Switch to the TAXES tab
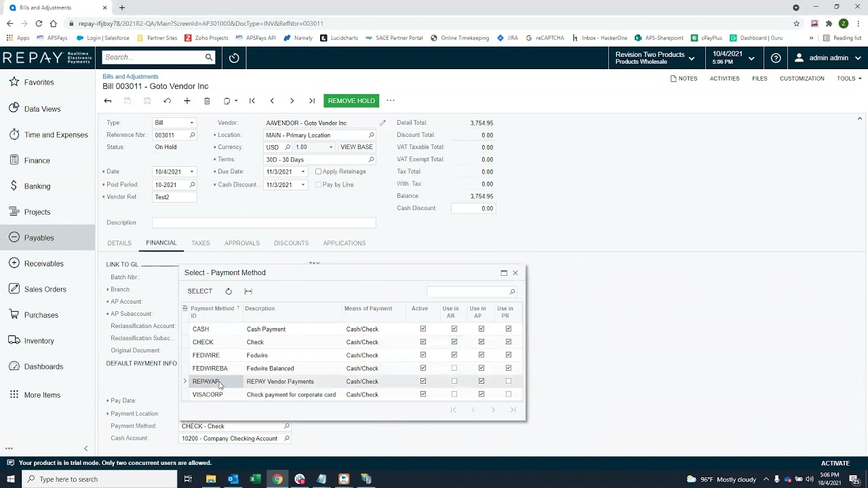Screen dimensions: 868x488 (201, 243)
